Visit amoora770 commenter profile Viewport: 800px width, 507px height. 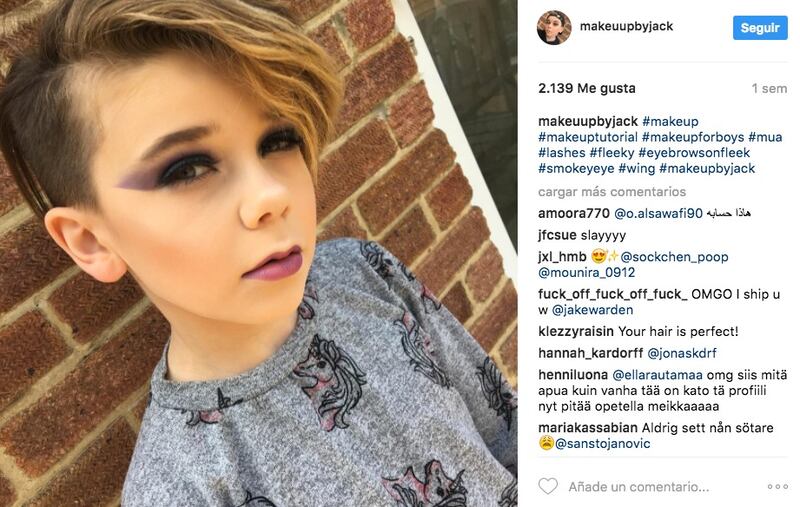573,213
